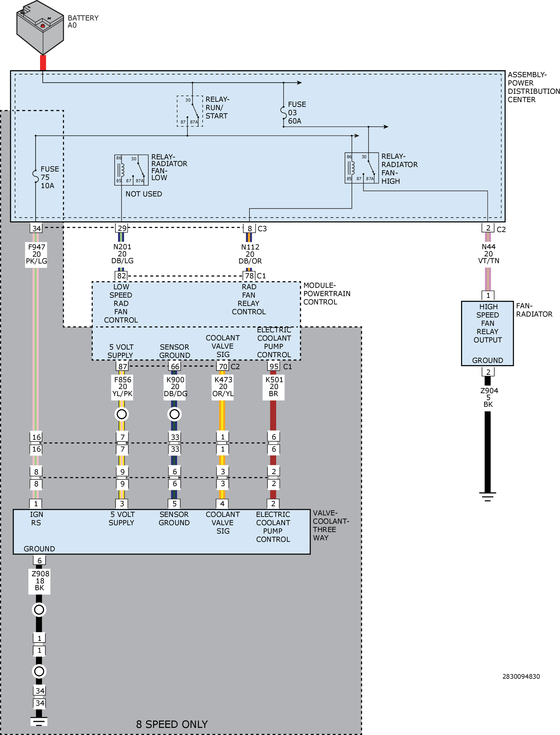This screenshot has width=560, height=735.
Task: Select wire label 'Z904 5 BK'
Action: 489,398
